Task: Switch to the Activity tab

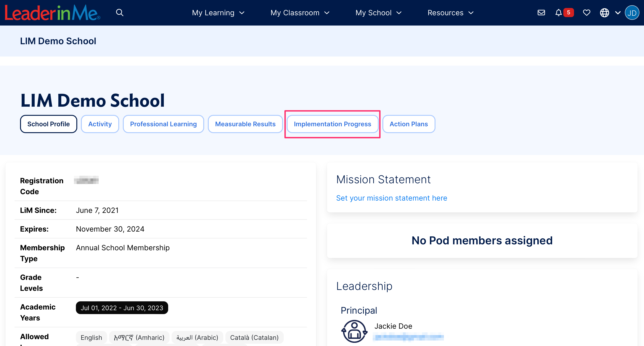Action: [x=100, y=124]
